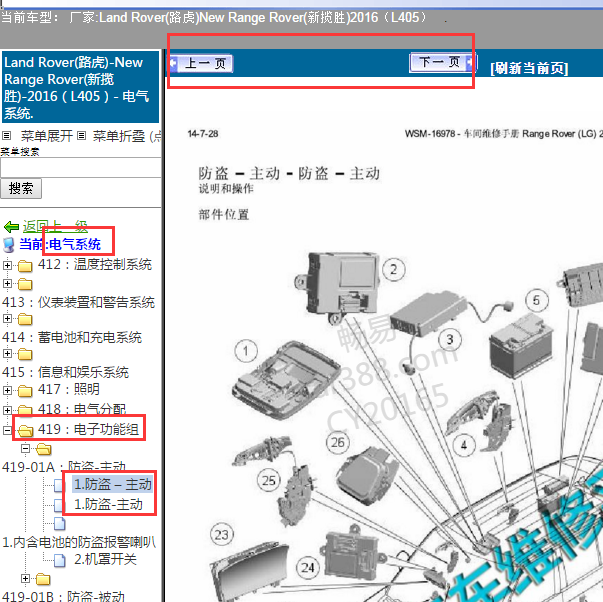603x602 pixels.
Task: Open the 412 folder icon
Action: pos(25,265)
